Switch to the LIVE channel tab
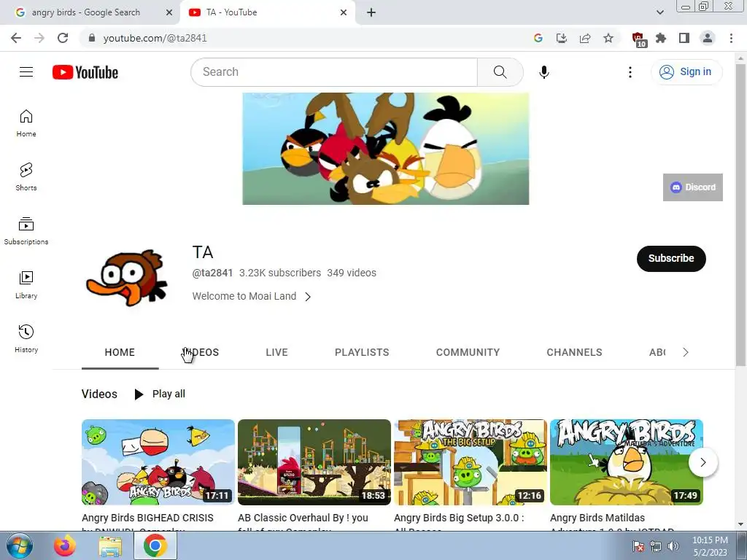747x560 pixels. pos(276,352)
